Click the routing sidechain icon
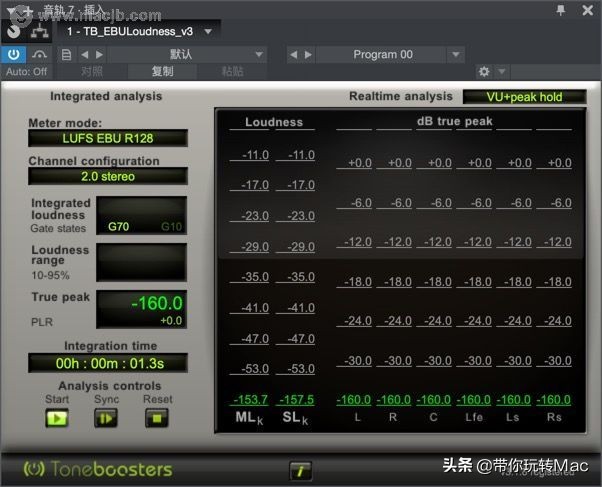The width and height of the screenshot is (602, 487). 40,31
